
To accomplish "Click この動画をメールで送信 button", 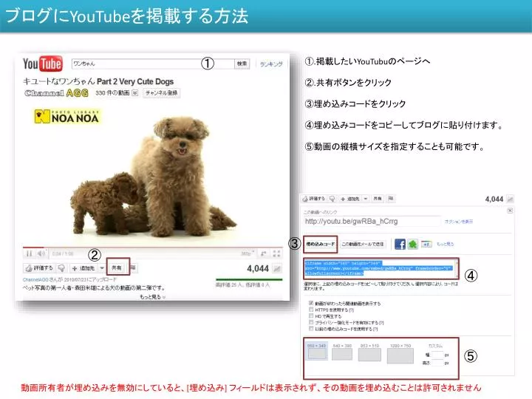I will (x=363, y=244).
